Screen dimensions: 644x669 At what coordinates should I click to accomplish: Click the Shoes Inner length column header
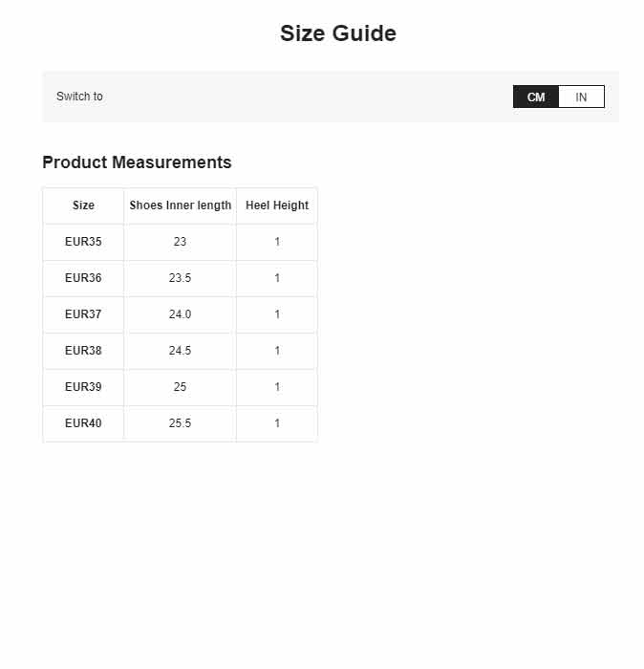(180, 205)
